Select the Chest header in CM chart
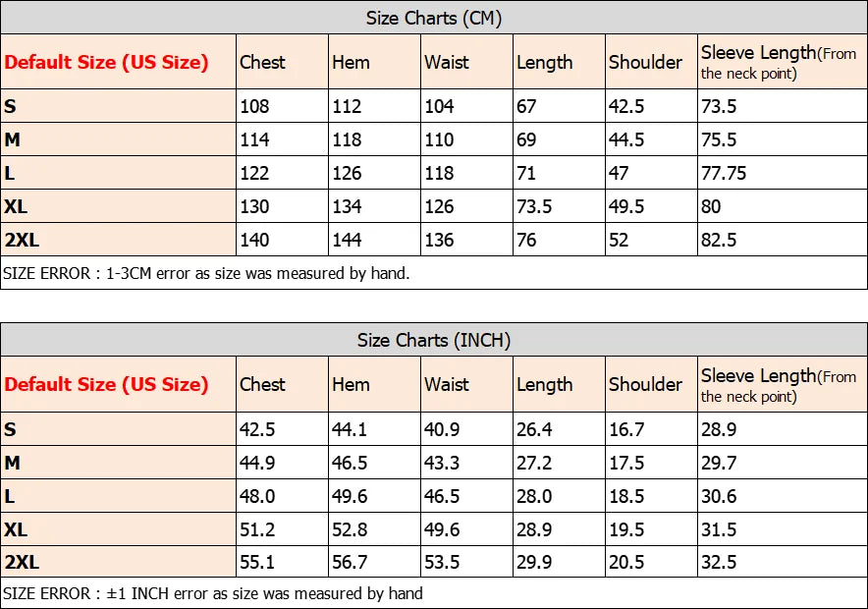Viewport: 868px width, 609px height. (x=283, y=62)
